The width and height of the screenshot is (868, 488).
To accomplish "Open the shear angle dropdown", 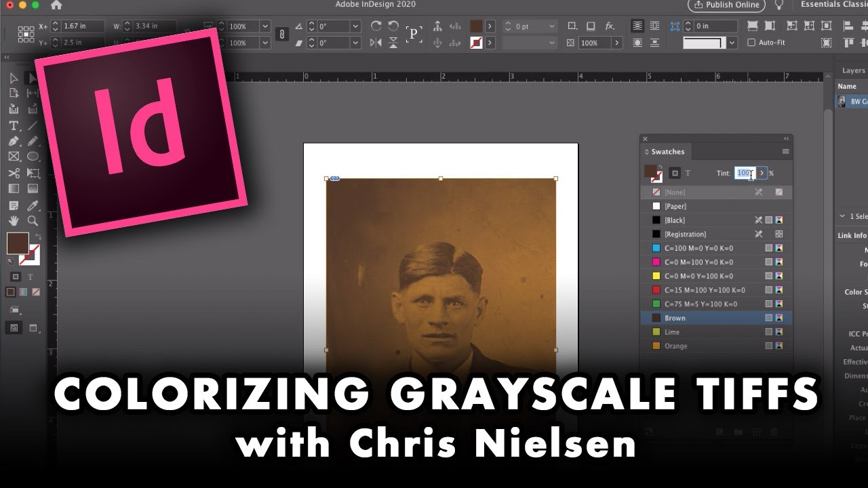I will click(x=355, y=43).
